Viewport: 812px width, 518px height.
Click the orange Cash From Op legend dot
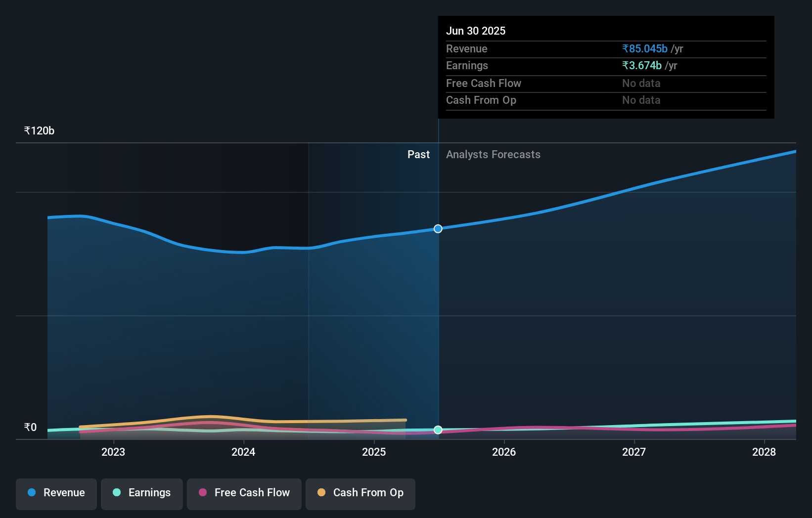click(x=321, y=492)
